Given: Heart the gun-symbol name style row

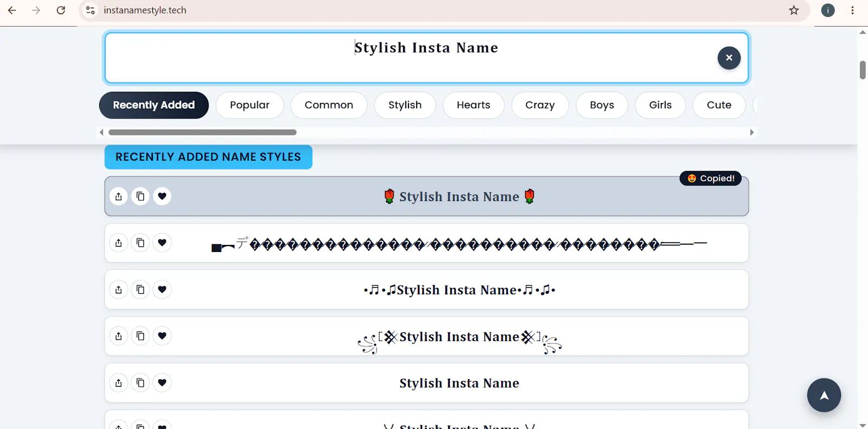Looking at the screenshot, I should pyautogui.click(x=162, y=243).
